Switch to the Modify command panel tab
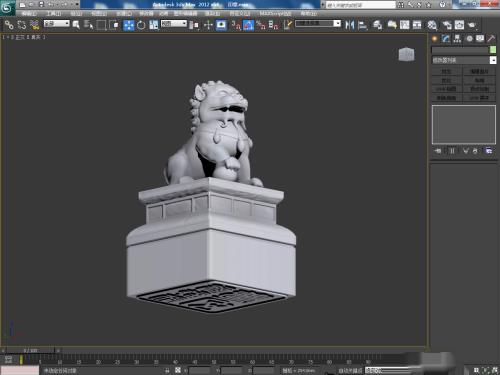 click(446, 39)
